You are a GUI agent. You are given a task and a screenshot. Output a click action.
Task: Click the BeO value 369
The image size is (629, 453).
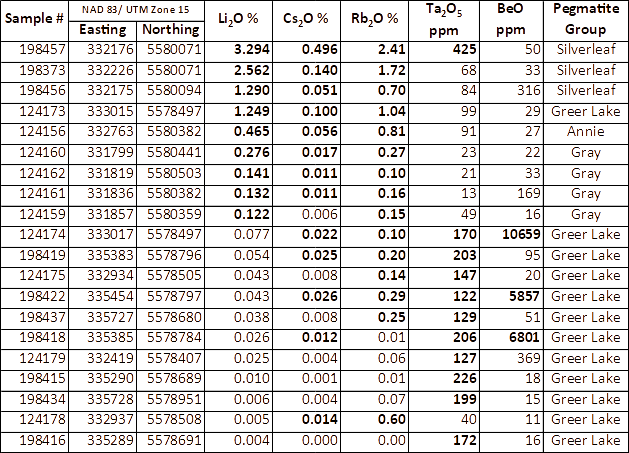point(529,358)
